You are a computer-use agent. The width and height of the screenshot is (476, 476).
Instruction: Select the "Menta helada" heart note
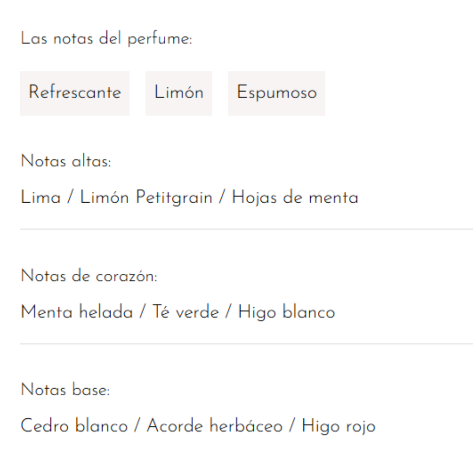[x=77, y=312]
